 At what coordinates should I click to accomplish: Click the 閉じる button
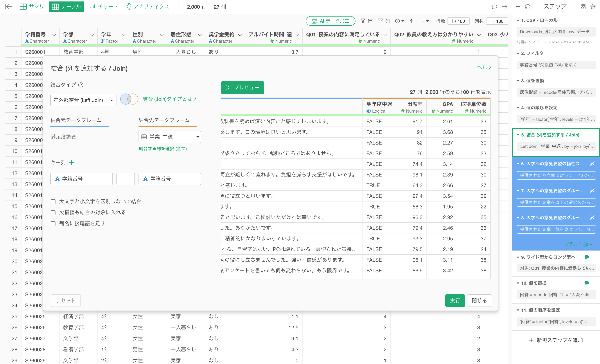point(479,300)
